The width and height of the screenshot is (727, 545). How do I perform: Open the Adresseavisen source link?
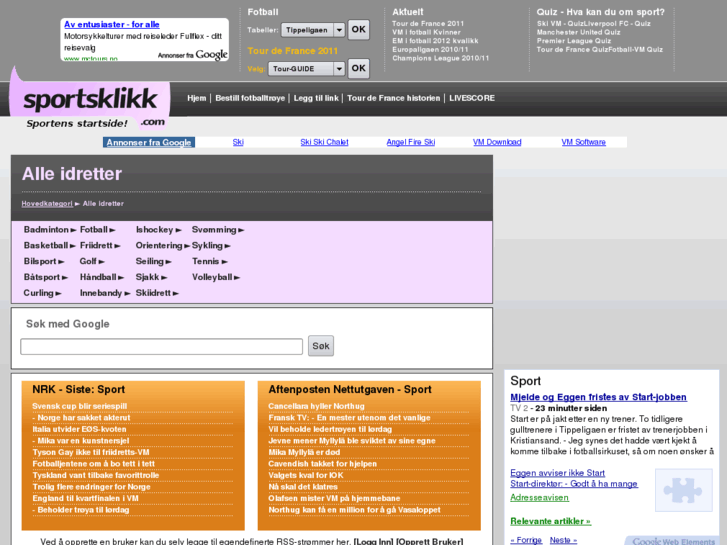pos(539,498)
